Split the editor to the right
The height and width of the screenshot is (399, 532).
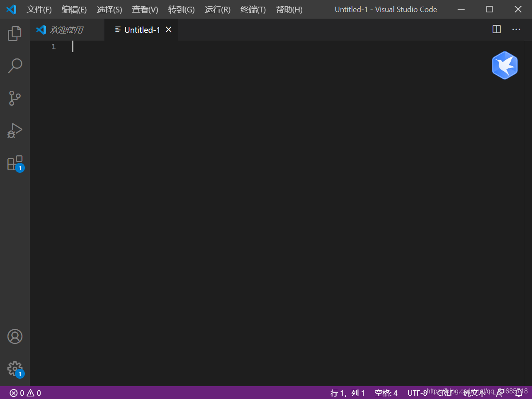tap(496, 29)
